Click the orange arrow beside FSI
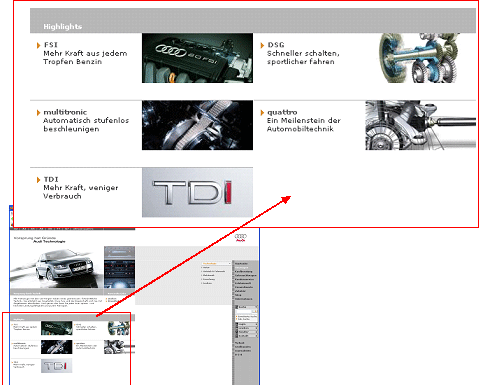The height and width of the screenshot is (385, 480). coord(38,46)
